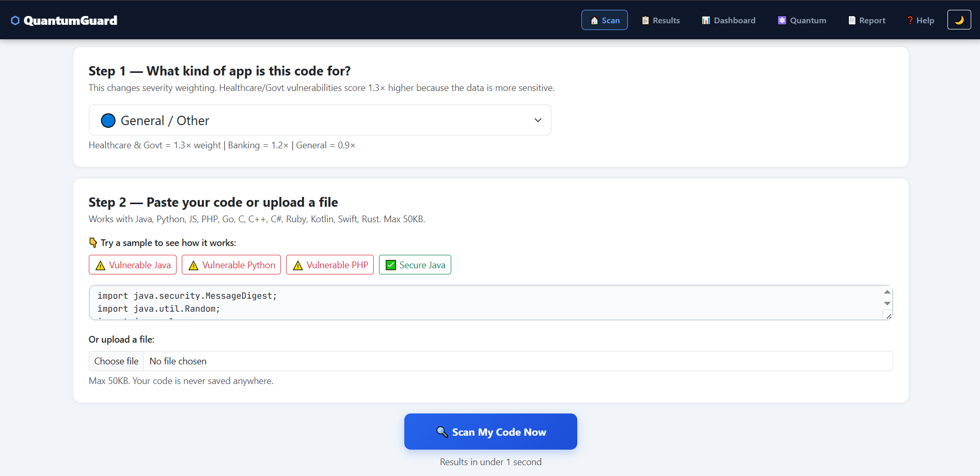This screenshot has width=980, height=476.
Task: Click the textarea resize handle
Action: [888, 315]
